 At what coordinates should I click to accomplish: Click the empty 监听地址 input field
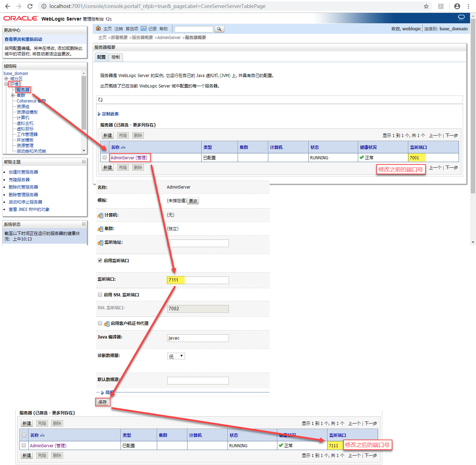pos(198,243)
